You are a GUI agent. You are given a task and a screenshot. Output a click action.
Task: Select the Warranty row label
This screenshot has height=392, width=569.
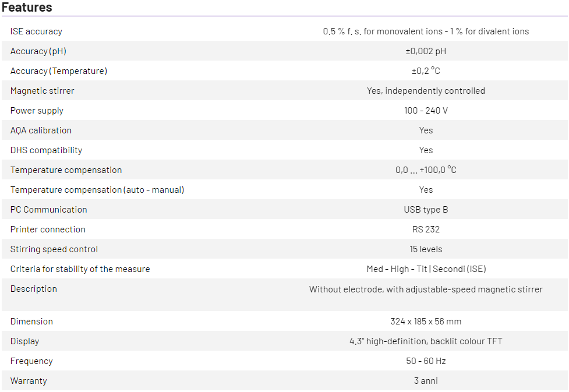point(29,381)
